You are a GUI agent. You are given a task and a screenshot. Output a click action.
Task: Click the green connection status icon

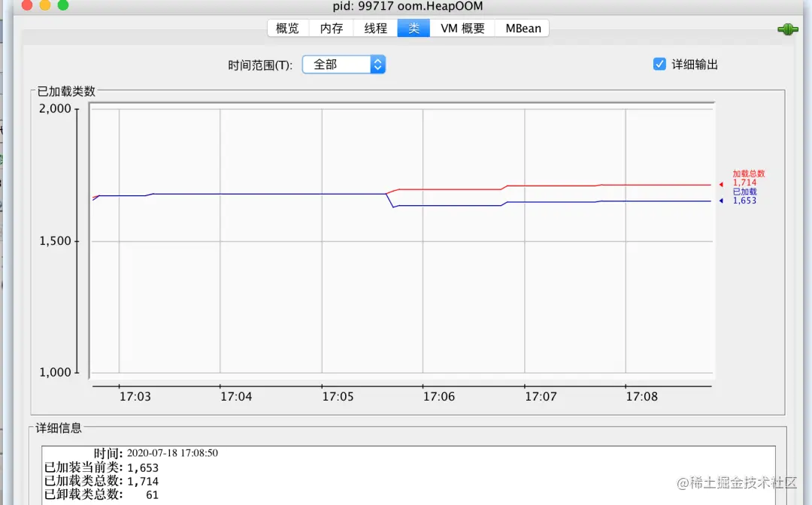788,29
